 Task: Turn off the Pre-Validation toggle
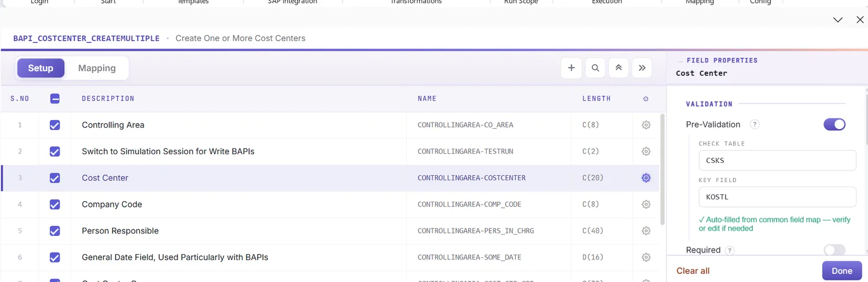(834, 124)
